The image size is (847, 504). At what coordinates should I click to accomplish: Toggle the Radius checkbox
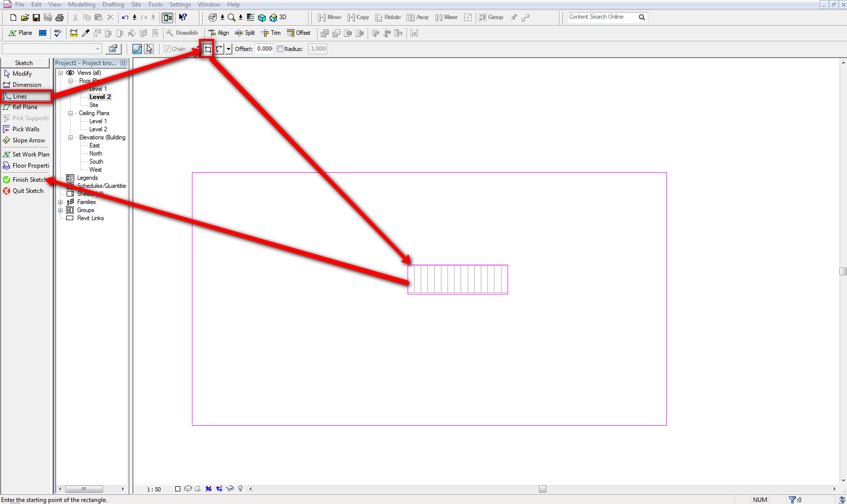pos(280,49)
